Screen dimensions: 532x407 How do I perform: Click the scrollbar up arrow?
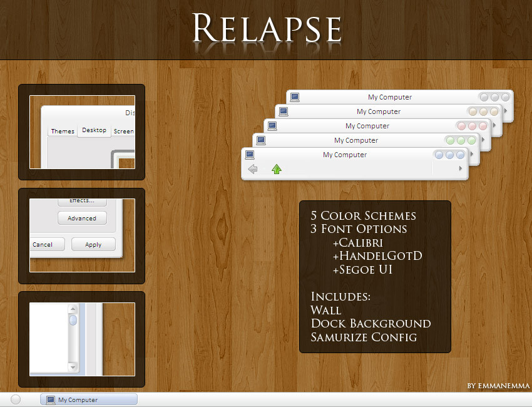73,309
